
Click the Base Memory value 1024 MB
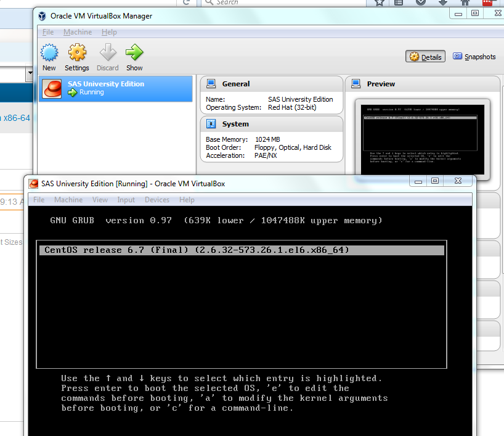coord(267,139)
